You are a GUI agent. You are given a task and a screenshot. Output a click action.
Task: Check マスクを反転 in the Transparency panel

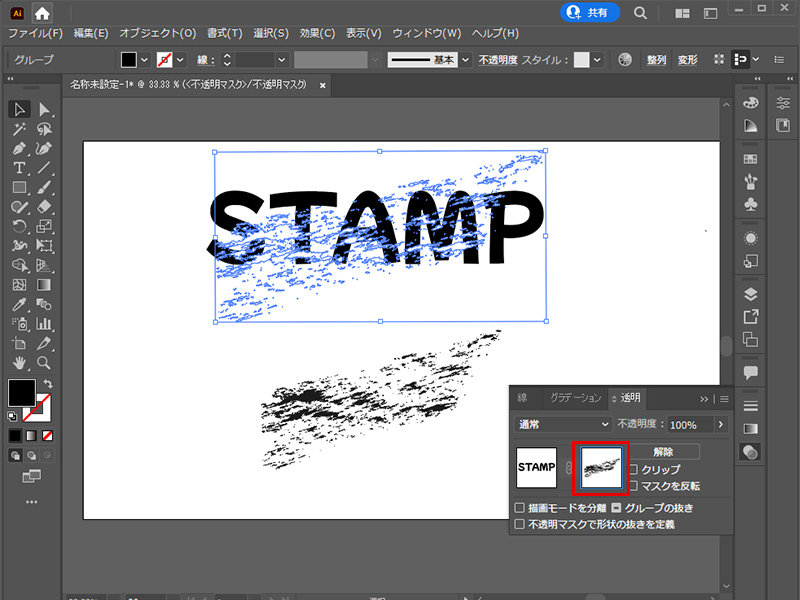click(x=634, y=485)
